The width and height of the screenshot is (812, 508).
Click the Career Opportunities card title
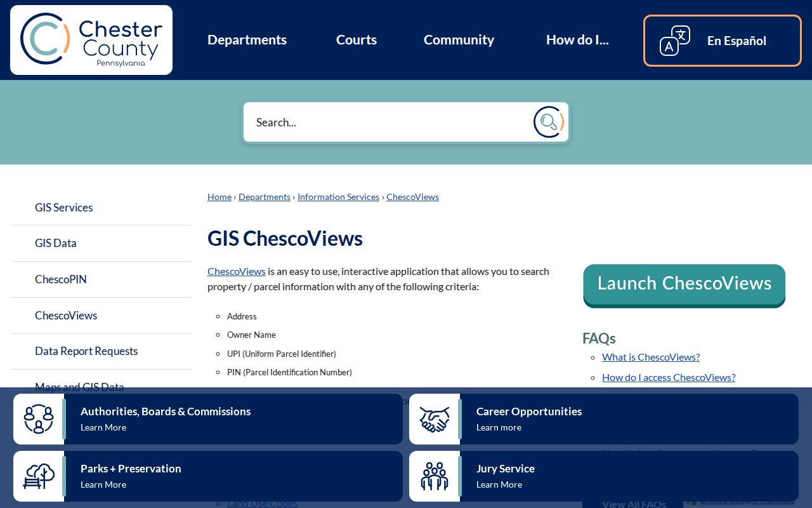click(x=529, y=411)
